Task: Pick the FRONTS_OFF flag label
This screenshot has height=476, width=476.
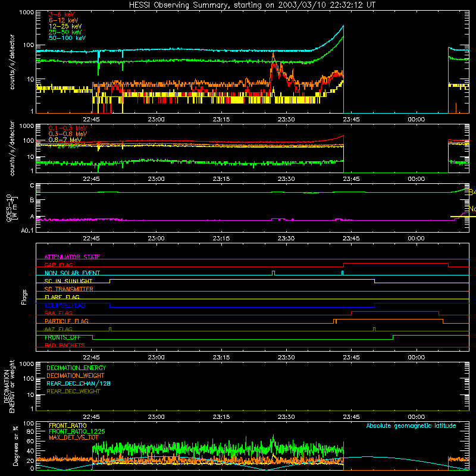Action: click(62, 337)
